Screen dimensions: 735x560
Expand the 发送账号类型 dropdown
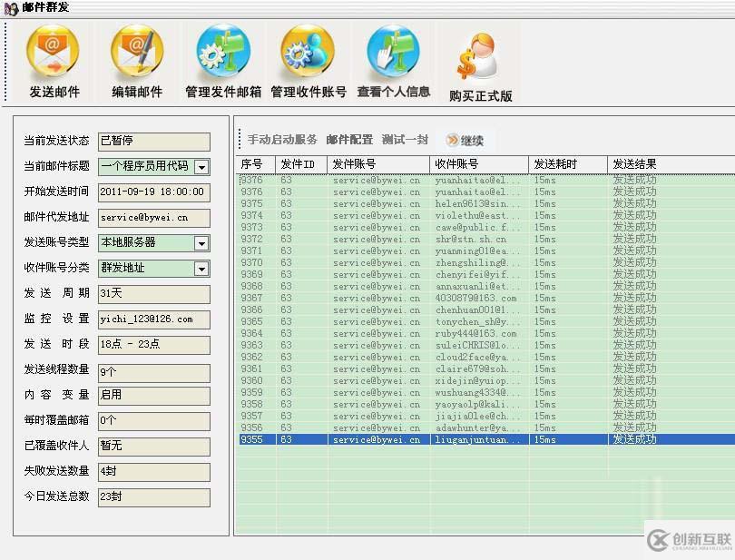point(201,243)
